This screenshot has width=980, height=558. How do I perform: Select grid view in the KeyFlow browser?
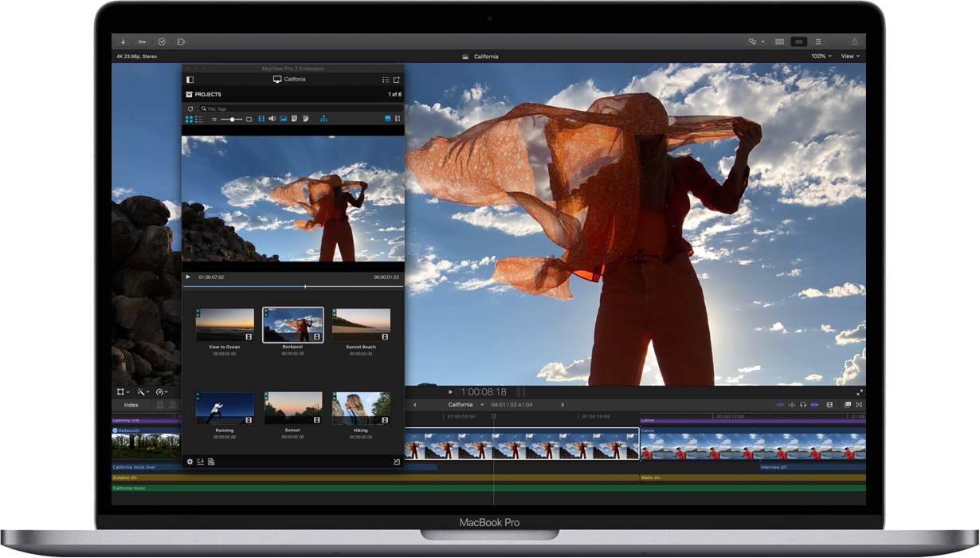point(188,119)
